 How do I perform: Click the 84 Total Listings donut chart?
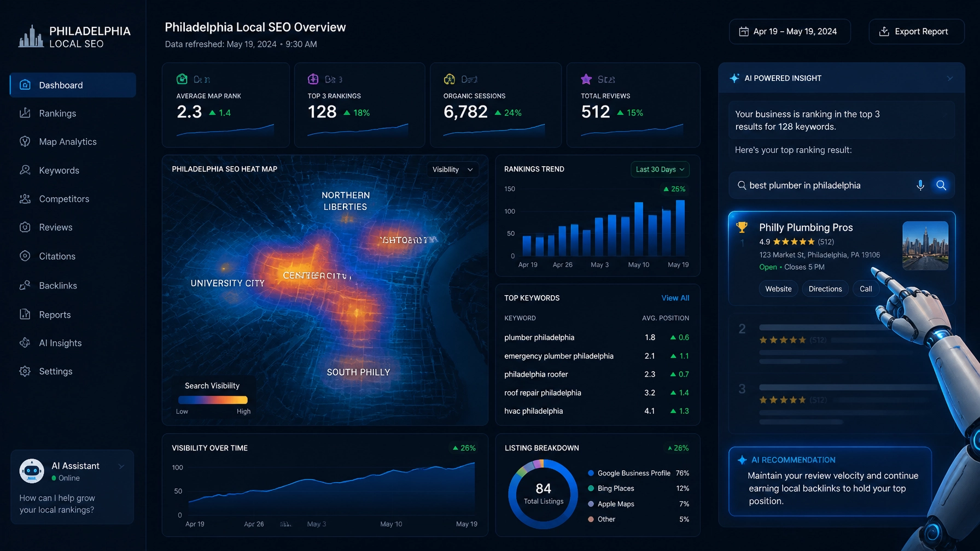(x=543, y=494)
